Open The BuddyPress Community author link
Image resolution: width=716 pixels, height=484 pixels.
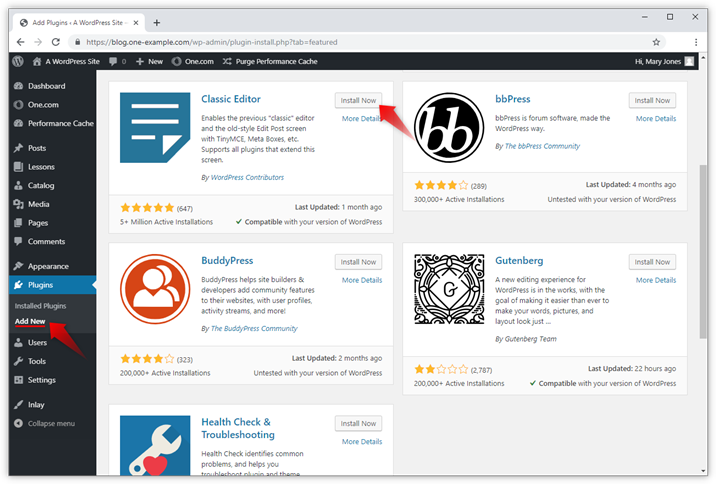tap(254, 329)
